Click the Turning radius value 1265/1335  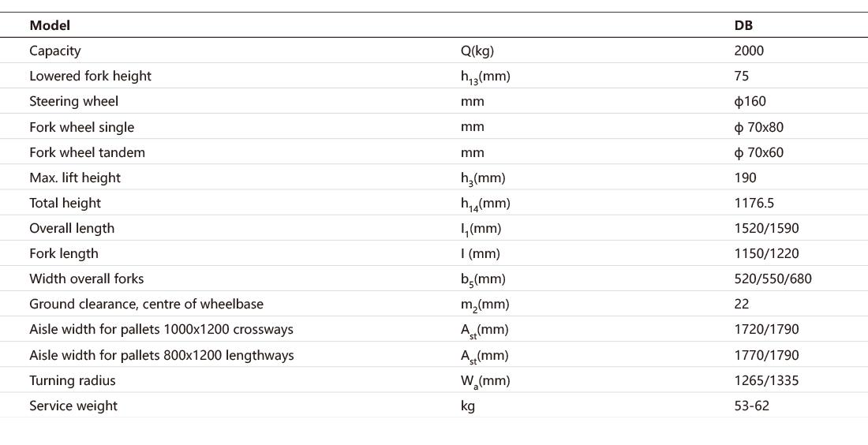point(766,380)
